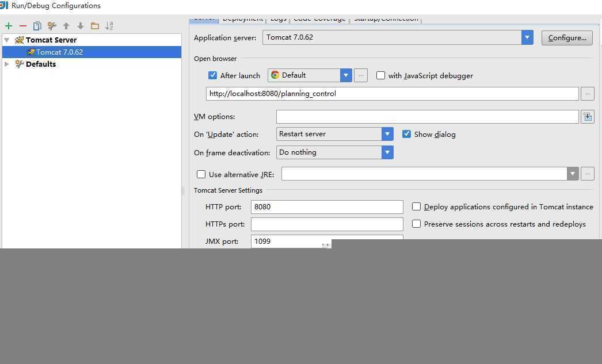The image size is (602, 364).
Task: Click the Tomcat Server group icon
Action: 19,40
